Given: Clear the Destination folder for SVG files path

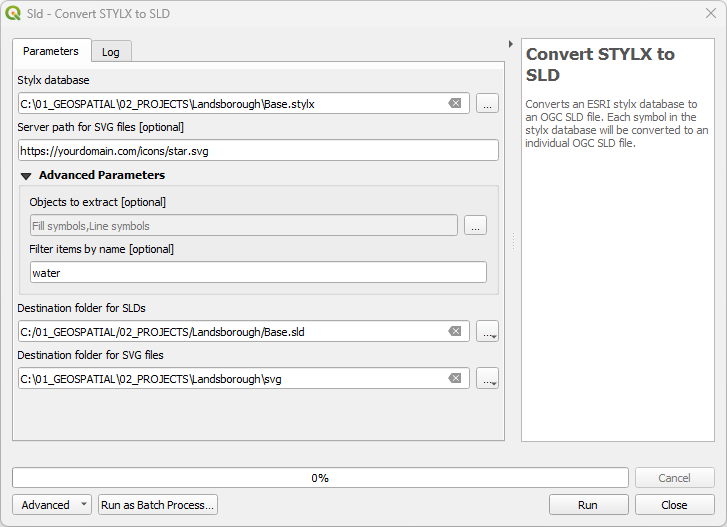Looking at the screenshot, I should click(x=455, y=378).
